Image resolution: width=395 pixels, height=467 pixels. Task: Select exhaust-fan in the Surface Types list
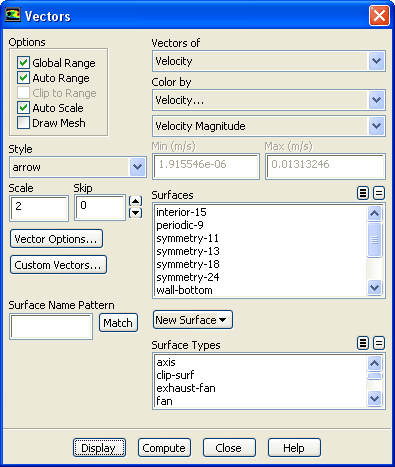[x=260, y=388]
